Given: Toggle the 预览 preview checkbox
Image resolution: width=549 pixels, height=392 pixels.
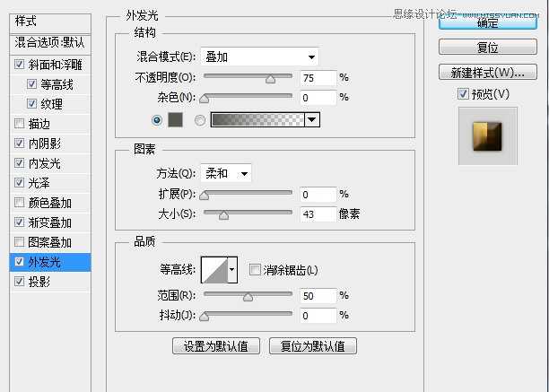Looking at the screenshot, I should click(463, 94).
